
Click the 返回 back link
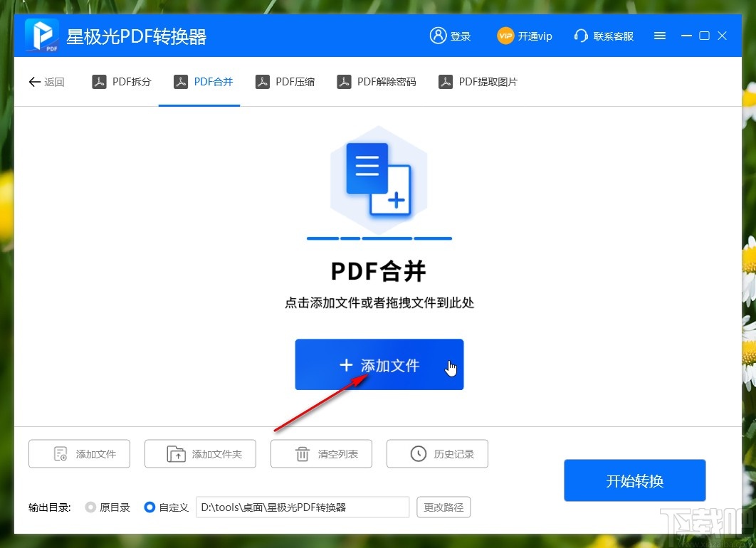(46, 82)
